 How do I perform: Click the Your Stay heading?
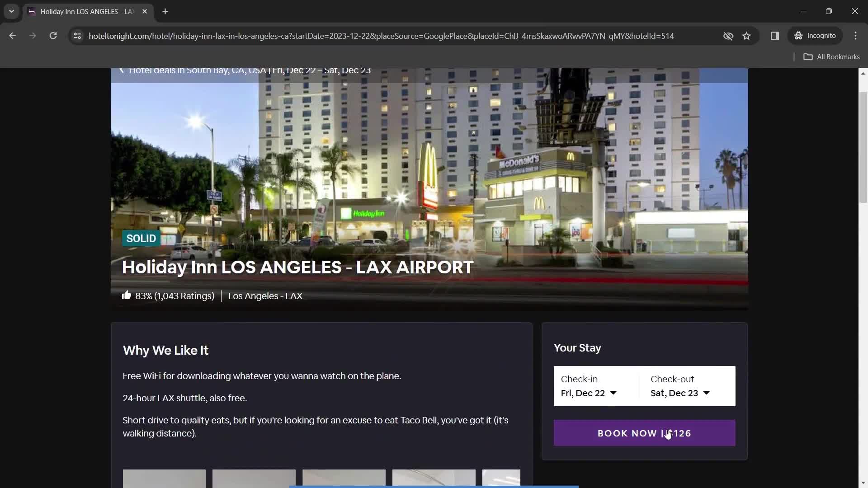coord(577,348)
